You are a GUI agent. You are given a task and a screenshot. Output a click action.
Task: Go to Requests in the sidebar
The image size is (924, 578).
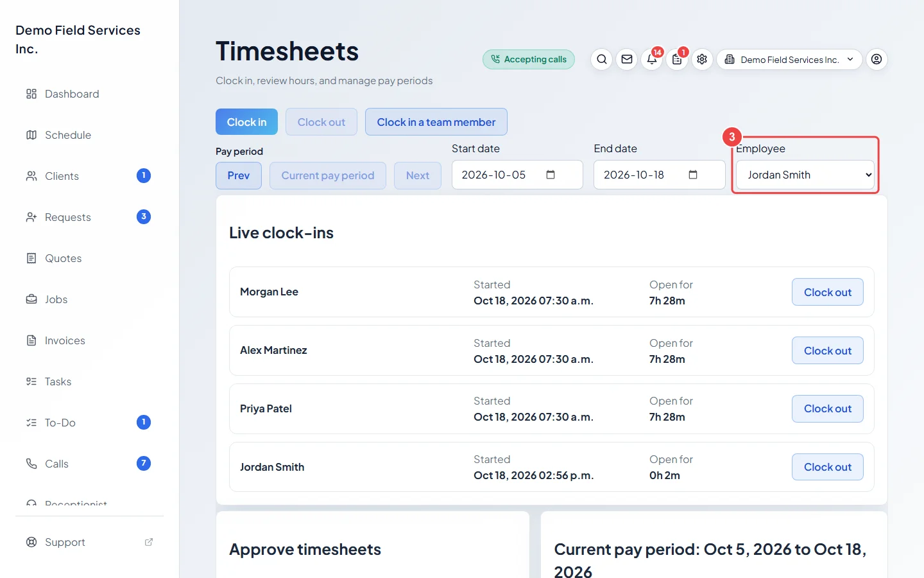click(89, 217)
